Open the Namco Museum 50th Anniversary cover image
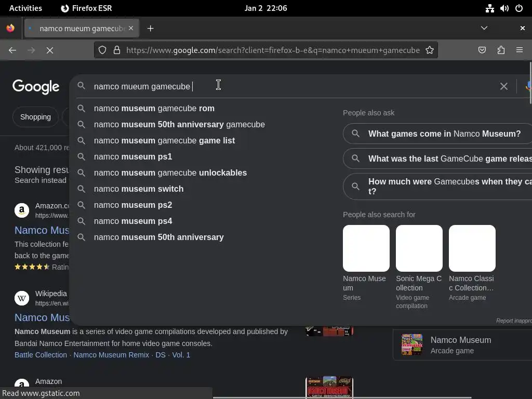The height and width of the screenshot is (399, 532). coord(329,388)
